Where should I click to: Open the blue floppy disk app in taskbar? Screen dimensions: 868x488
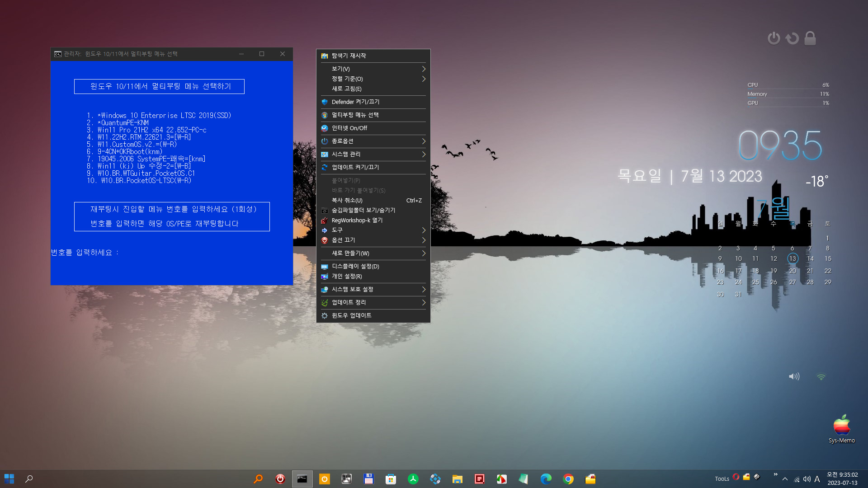pyautogui.click(x=369, y=479)
